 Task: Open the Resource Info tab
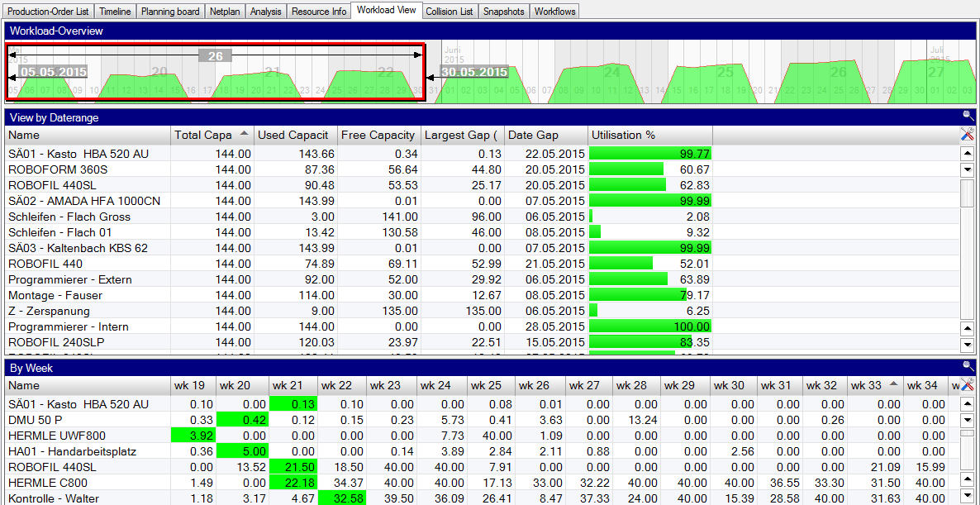tap(319, 12)
